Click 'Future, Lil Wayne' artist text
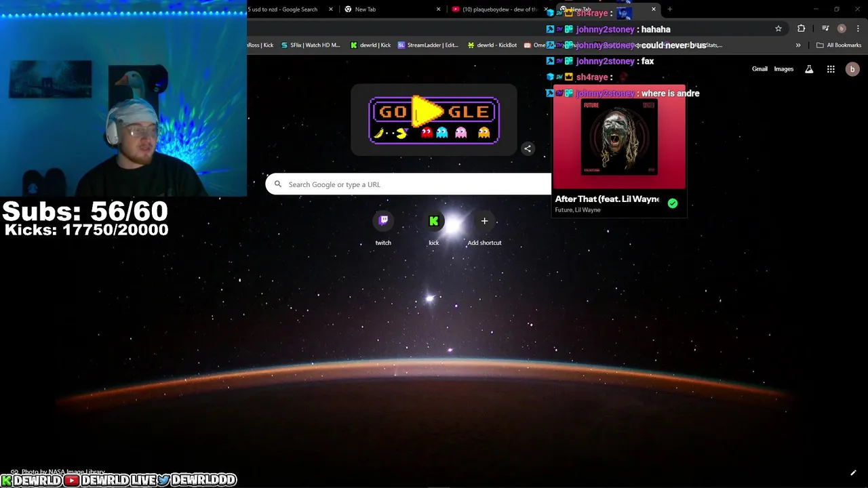The image size is (868, 488). (x=578, y=210)
